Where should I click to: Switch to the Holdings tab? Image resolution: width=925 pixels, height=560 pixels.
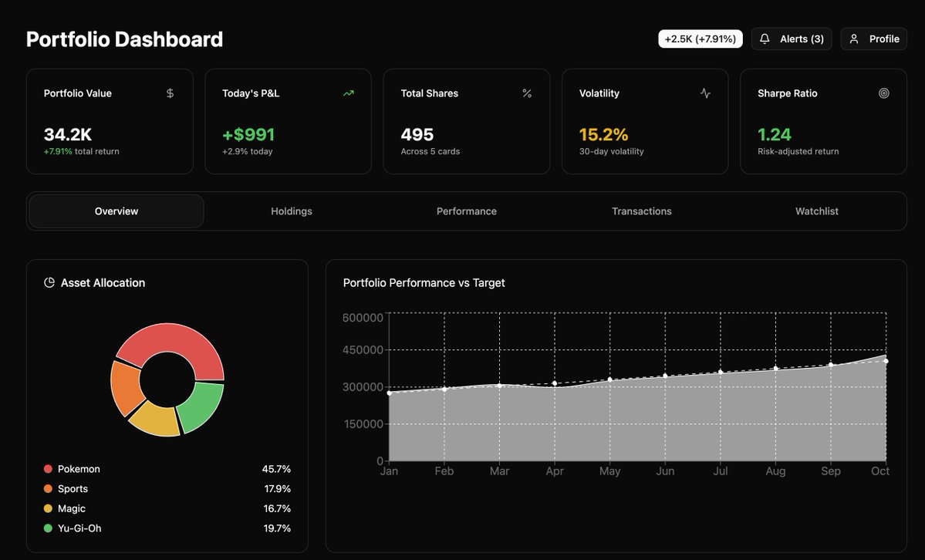tap(292, 211)
